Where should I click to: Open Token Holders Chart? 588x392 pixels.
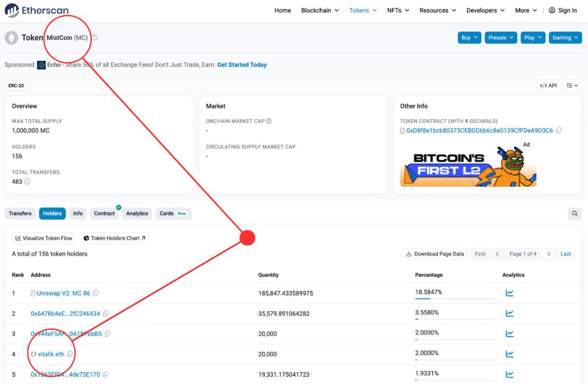[114, 238]
